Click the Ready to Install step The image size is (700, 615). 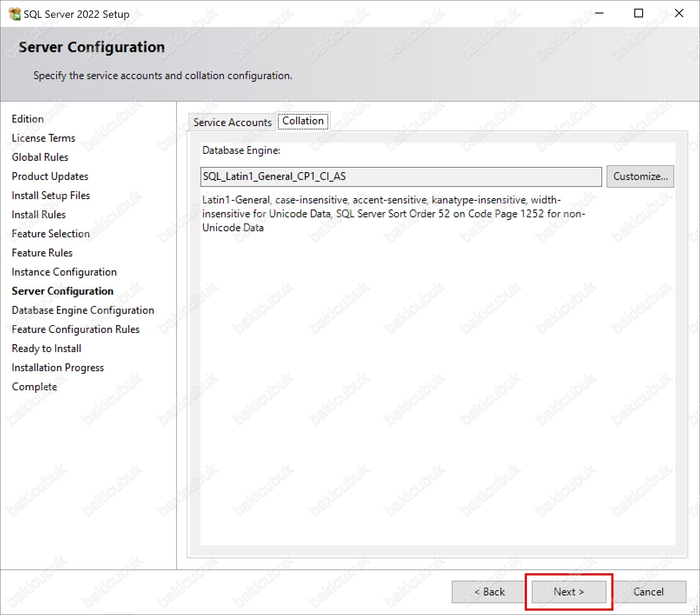[47, 349]
